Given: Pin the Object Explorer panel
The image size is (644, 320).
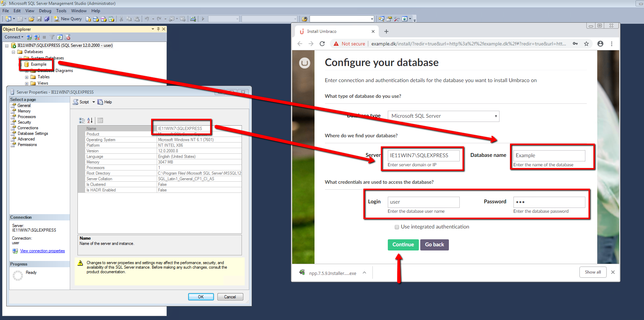Looking at the screenshot, I should click(158, 29).
